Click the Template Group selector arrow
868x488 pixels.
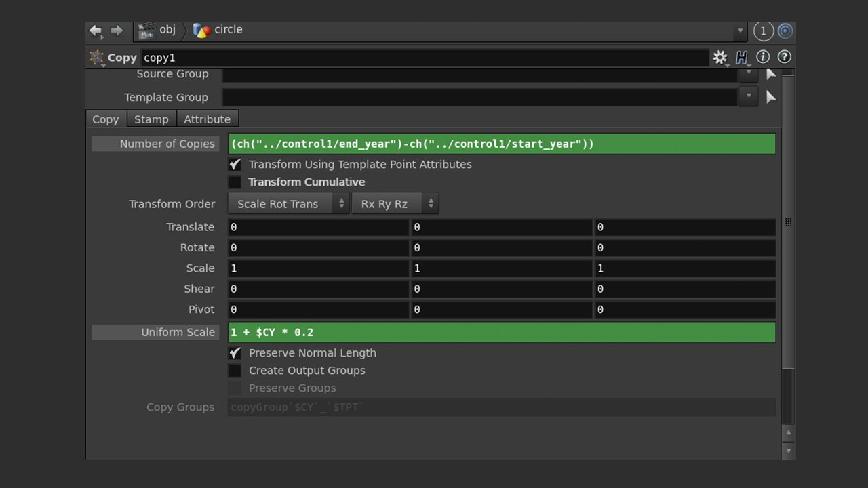tap(770, 98)
